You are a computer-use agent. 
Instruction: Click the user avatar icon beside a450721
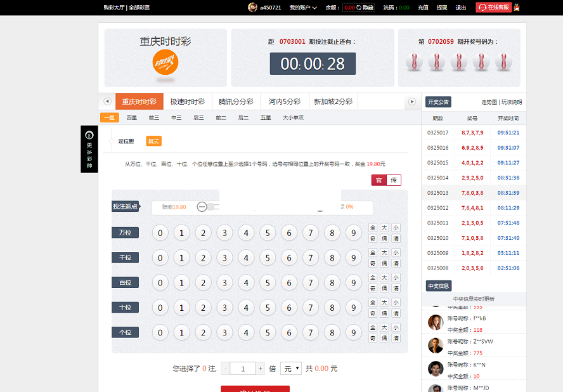252,8
